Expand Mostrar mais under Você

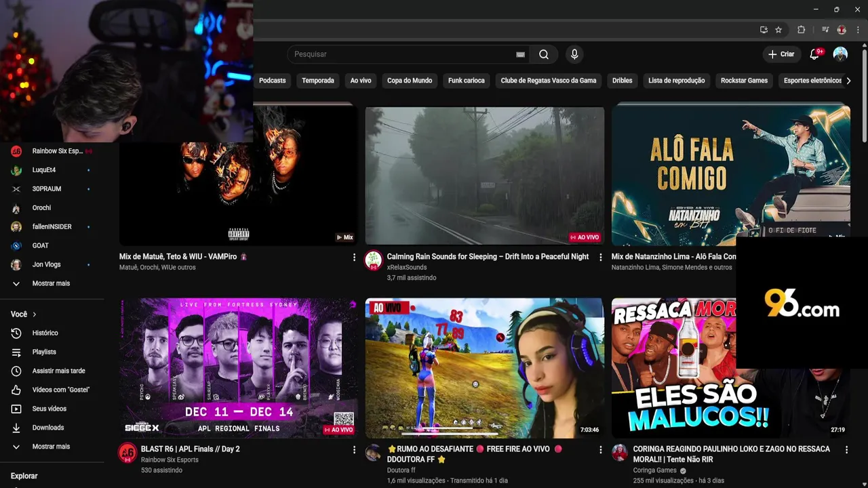pyautogui.click(x=52, y=447)
